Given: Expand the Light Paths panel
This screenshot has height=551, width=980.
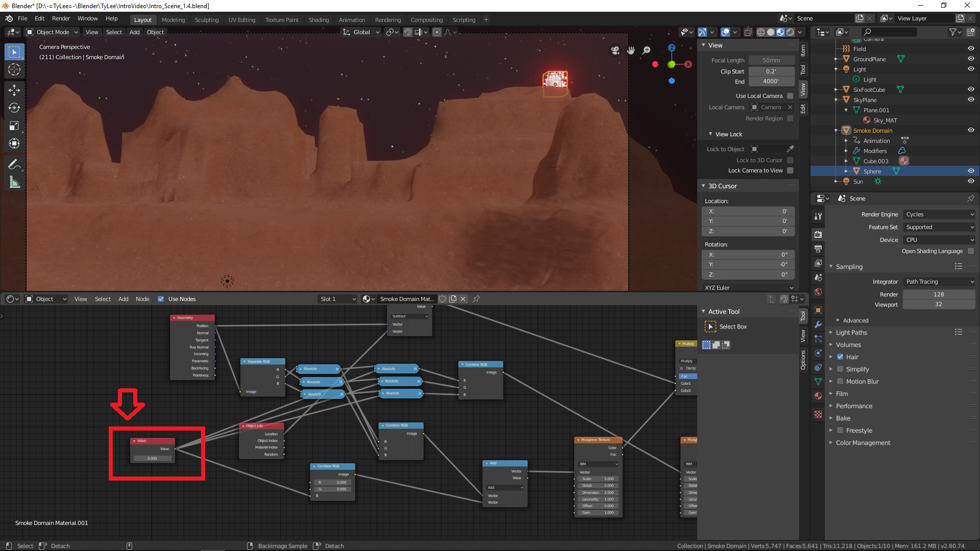Looking at the screenshot, I should 851,333.
